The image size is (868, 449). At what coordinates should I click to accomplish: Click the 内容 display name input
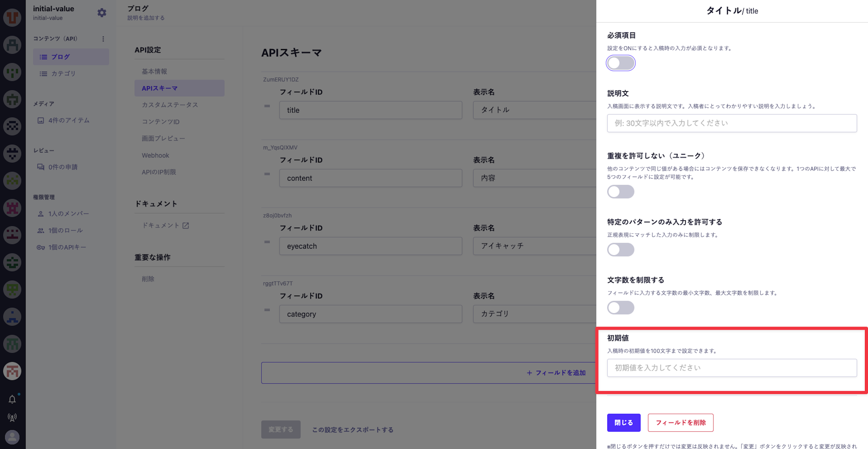(535, 178)
